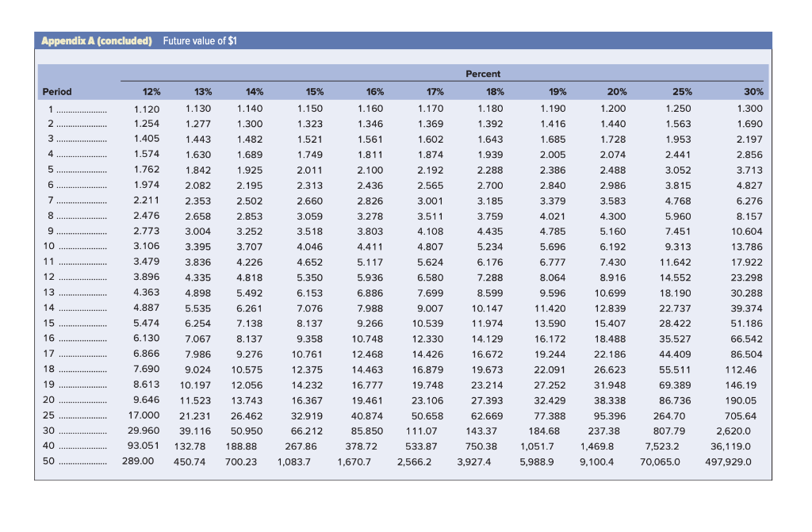Click the value 16.879 in the 17% column
This screenshot has height=532, width=812.
tap(427, 369)
